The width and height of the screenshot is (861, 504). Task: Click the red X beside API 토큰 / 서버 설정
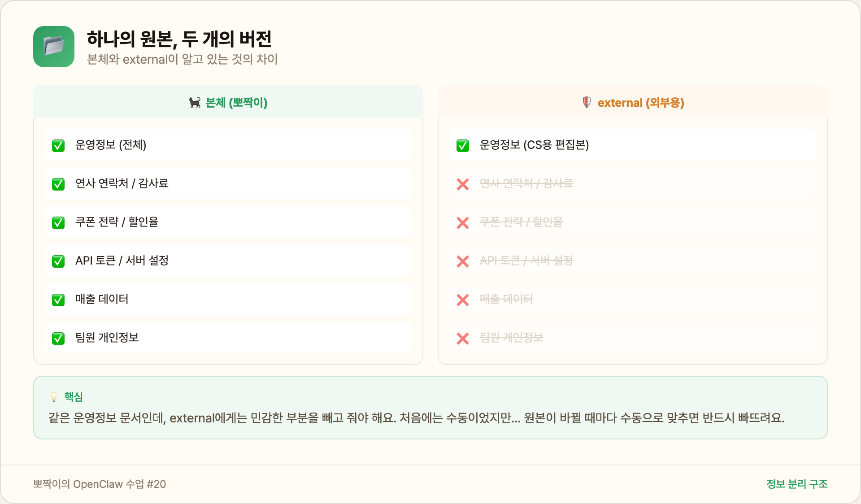462,261
